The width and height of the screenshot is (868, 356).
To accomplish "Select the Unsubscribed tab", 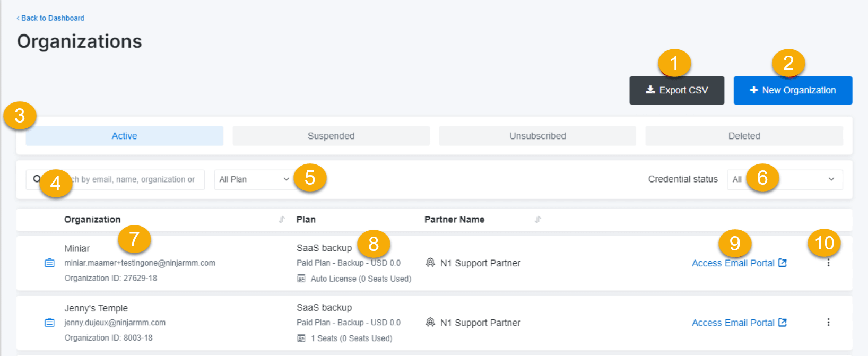I will point(537,136).
